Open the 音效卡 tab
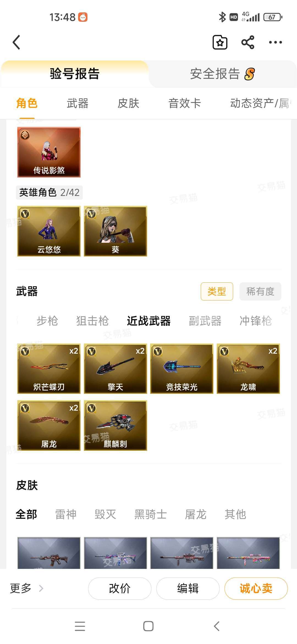 point(185,103)
